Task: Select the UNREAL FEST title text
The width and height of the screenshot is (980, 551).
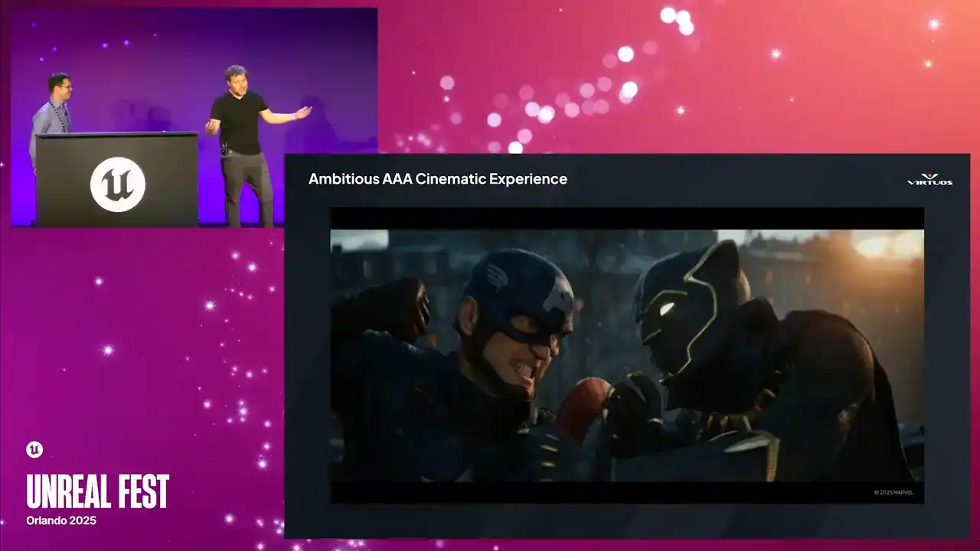Action: point(97,492)
